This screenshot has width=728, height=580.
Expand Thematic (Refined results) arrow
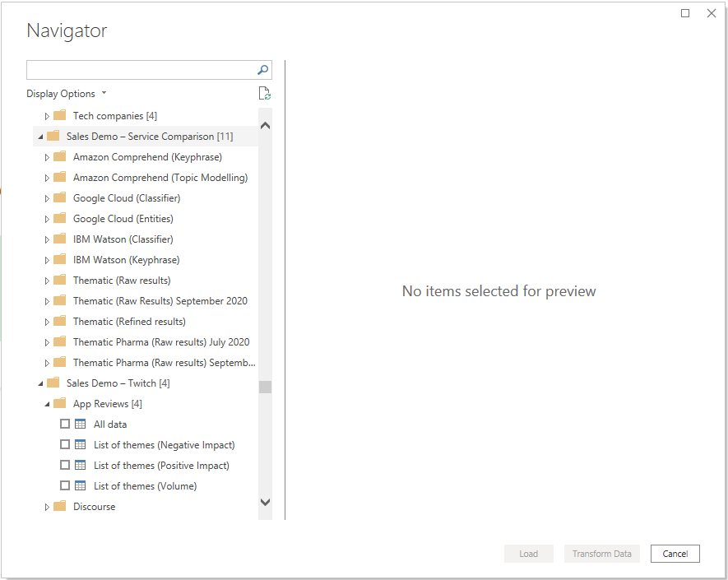click(47, 322)
